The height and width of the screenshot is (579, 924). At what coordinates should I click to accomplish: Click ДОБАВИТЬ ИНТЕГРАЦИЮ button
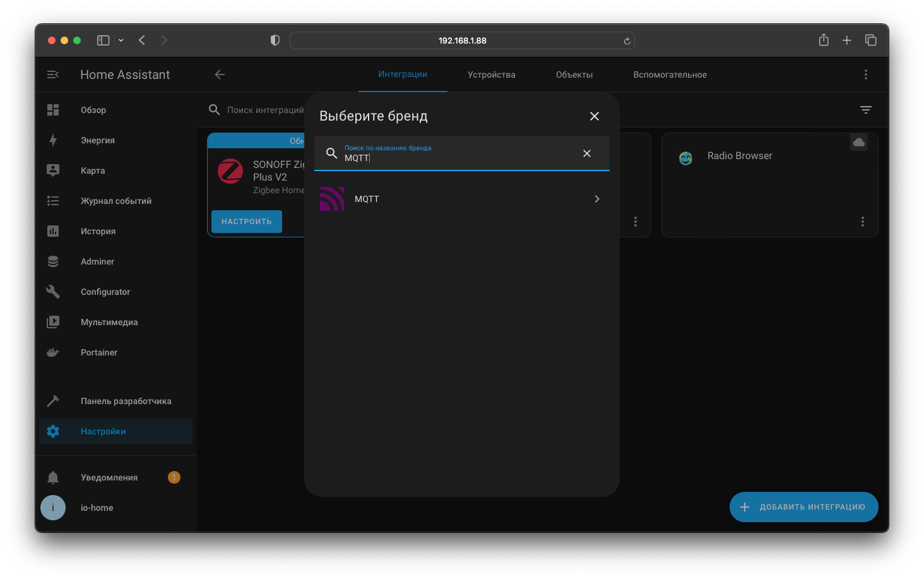tap(803, 507)
